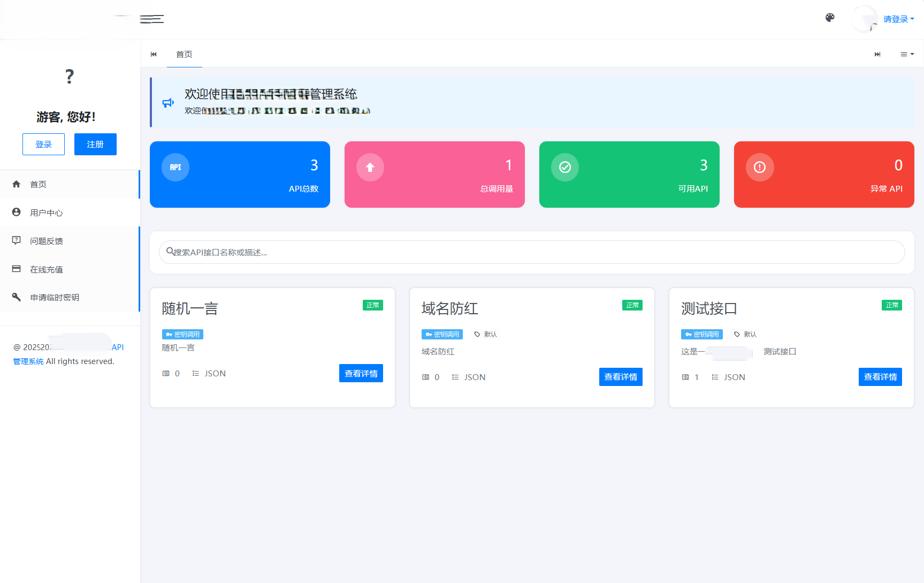The image size is (924, 583).
Task: Click the home icon in sidebar
Action: [x=16, y=184]
